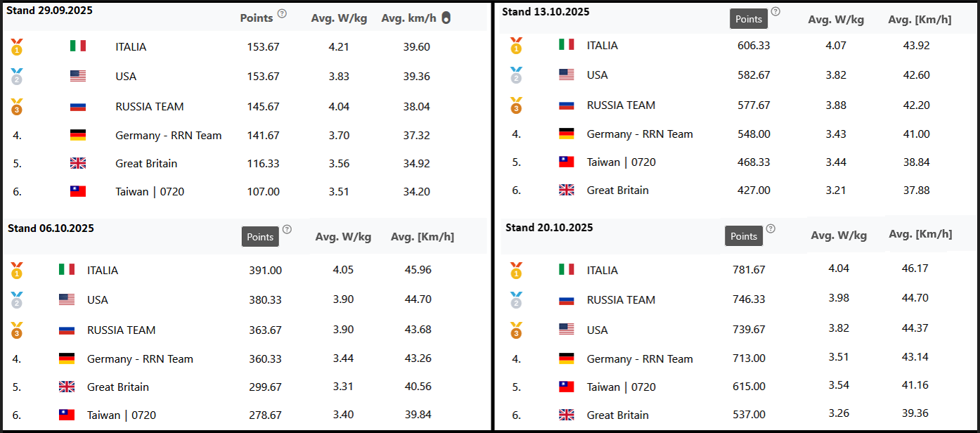Select Avg. [Km/h] column header in 13.10.2025 table

[x=920, y=20]
